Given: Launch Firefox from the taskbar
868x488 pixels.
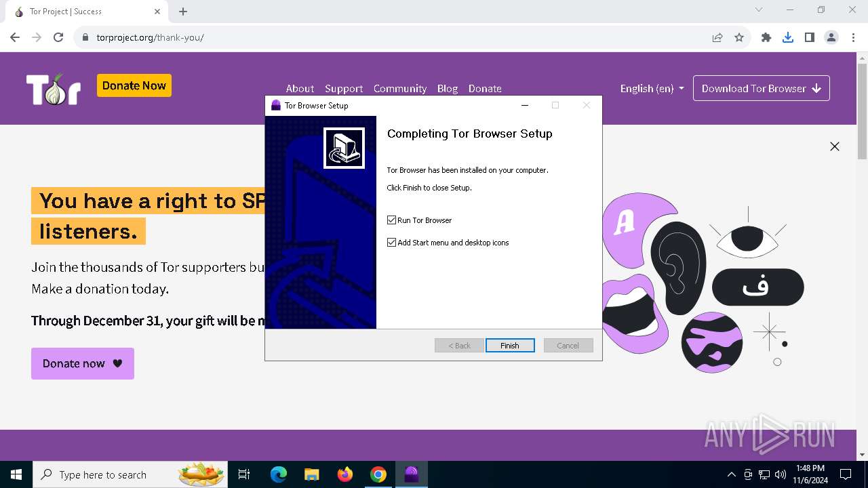Looking at the screenshot, I should [345, 474].
